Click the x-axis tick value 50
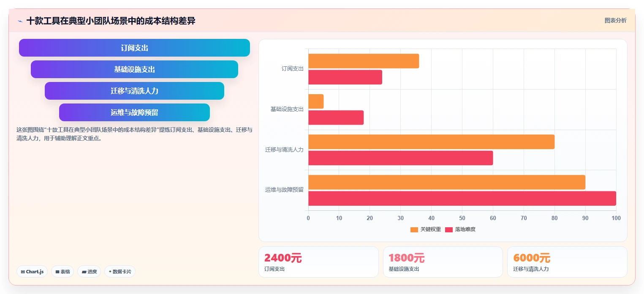This screenshot has width=644, height=294. (462, 218)
